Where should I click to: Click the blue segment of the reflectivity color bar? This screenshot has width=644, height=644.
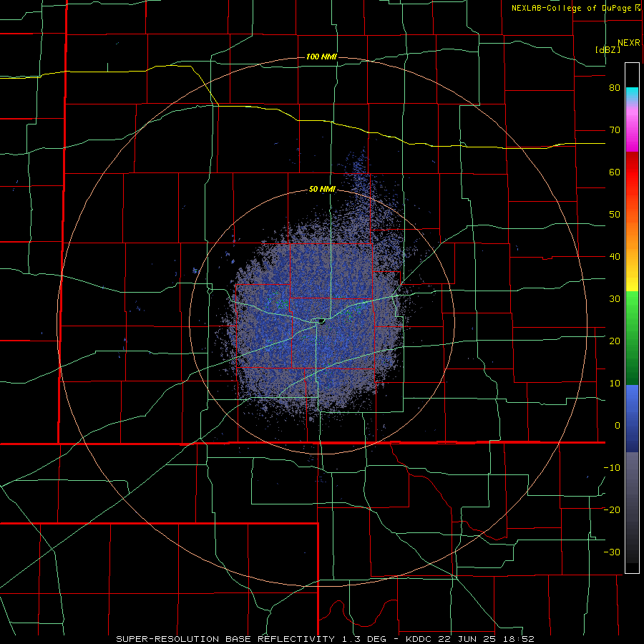click(632, 419)
